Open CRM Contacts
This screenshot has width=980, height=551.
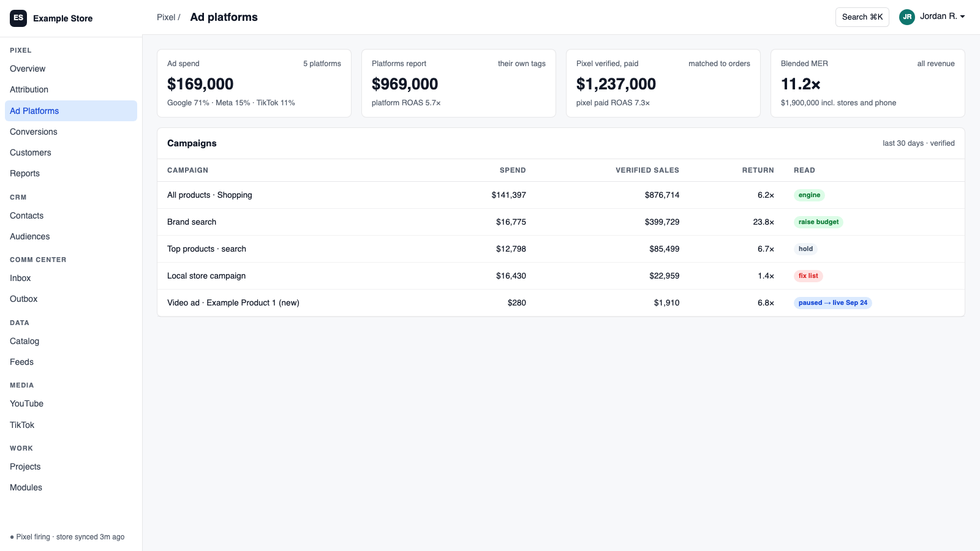(x=71, y=216)
